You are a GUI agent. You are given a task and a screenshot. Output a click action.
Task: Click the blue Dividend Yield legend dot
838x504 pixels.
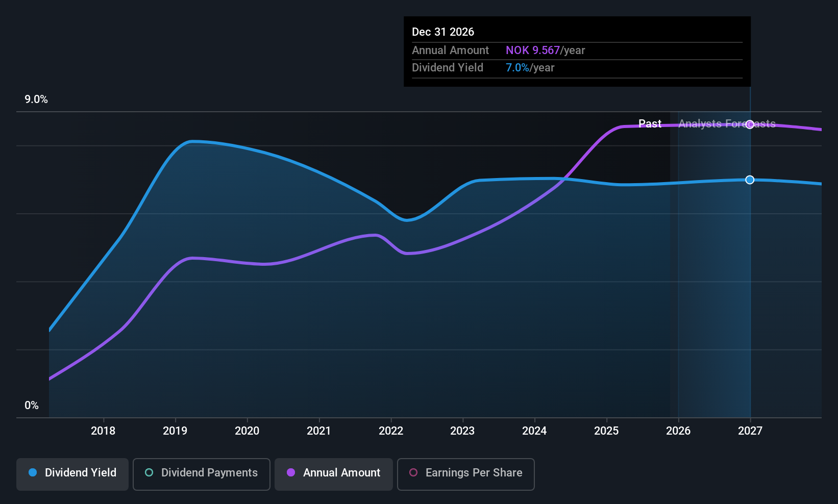[33, 473]
